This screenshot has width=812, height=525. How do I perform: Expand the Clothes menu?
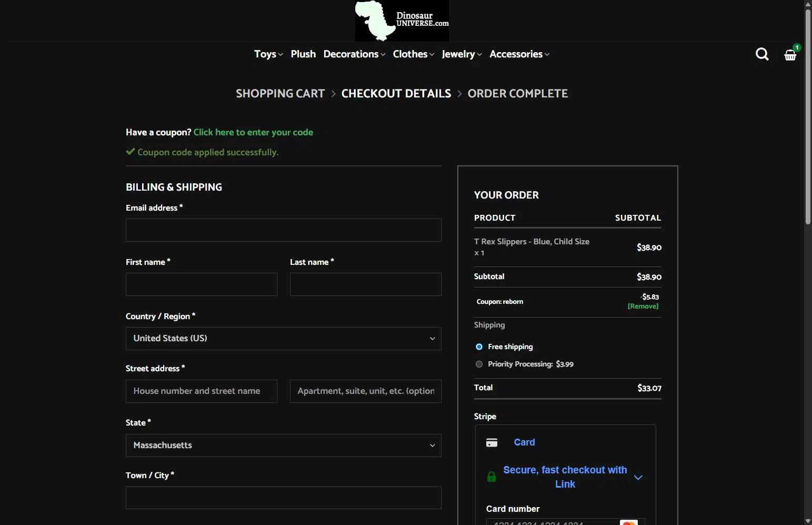tap(414, 54)
